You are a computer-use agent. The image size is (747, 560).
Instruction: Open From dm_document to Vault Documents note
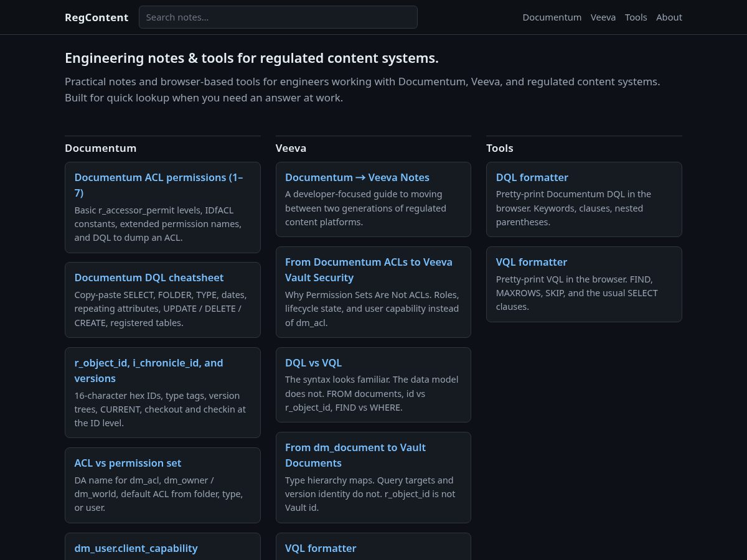coord(374,477)
